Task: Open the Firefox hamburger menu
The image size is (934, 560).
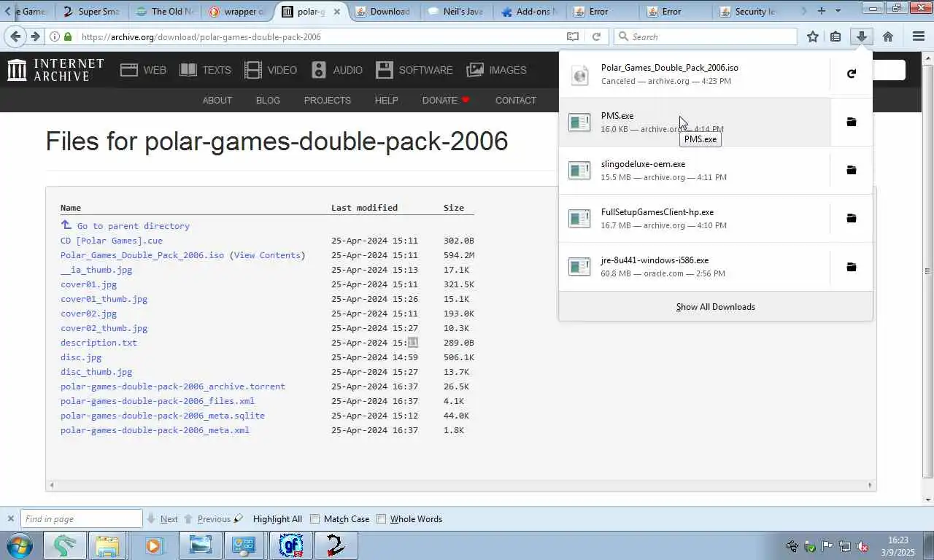Action: (919, 36)
